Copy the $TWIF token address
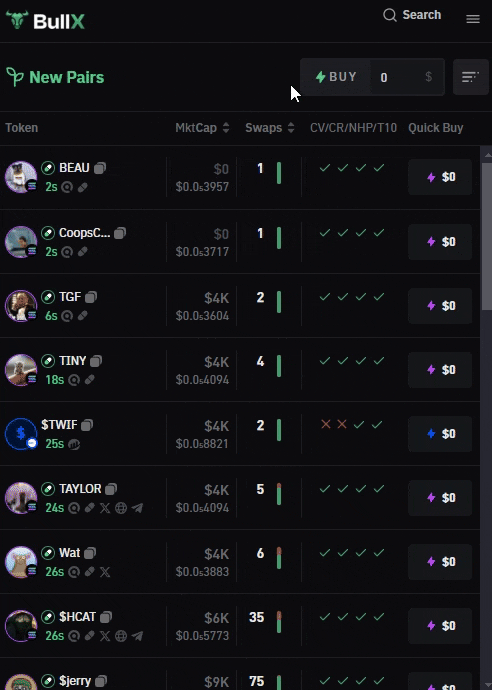The width and height of the screenshot is (492, 690). [x=87, y=425]
